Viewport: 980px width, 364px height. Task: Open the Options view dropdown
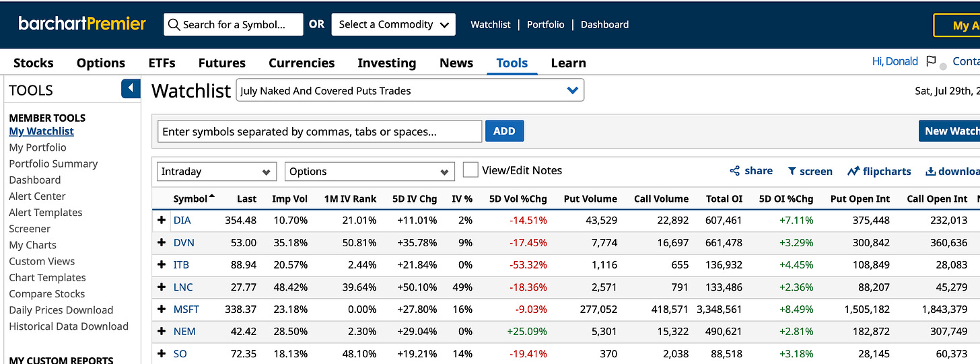pyautogui.click(x=370, y=172)
